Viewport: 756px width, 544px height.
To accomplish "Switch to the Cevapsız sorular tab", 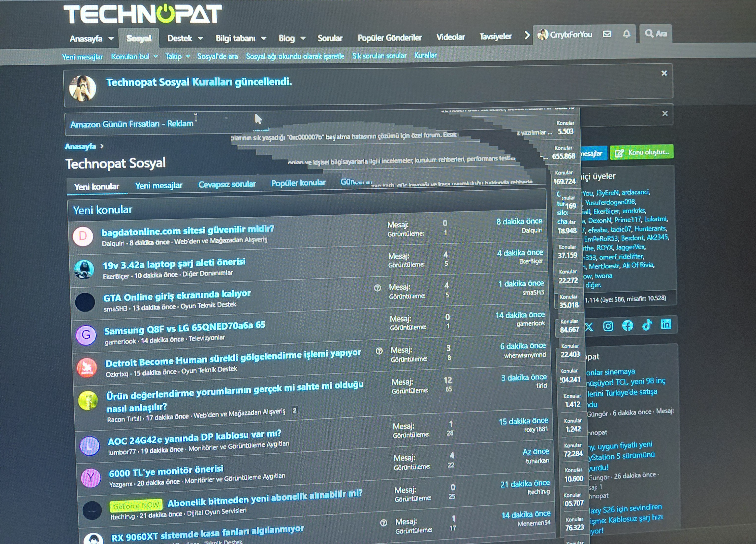I will click(227, 184).
